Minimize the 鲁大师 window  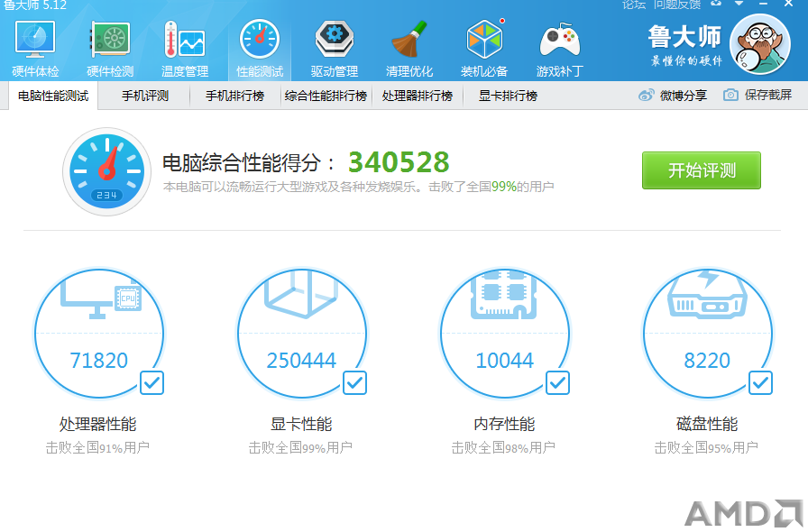(x=763, y=4)
